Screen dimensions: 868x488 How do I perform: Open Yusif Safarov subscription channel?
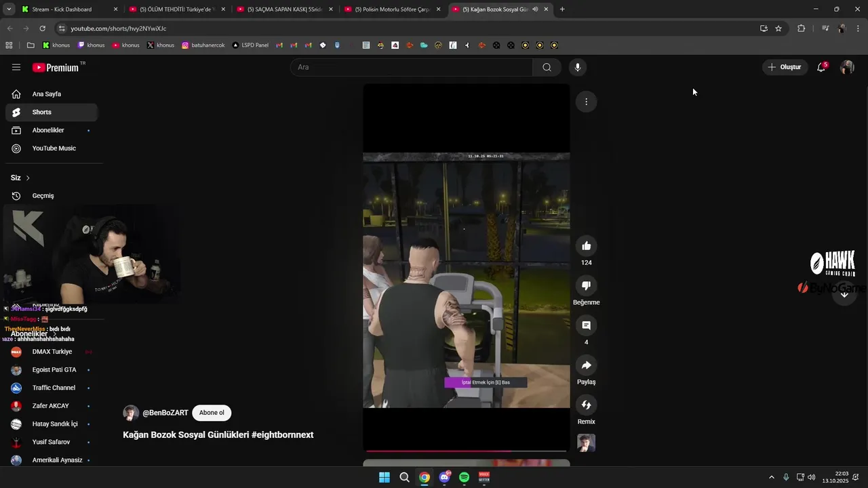(52, 443)
